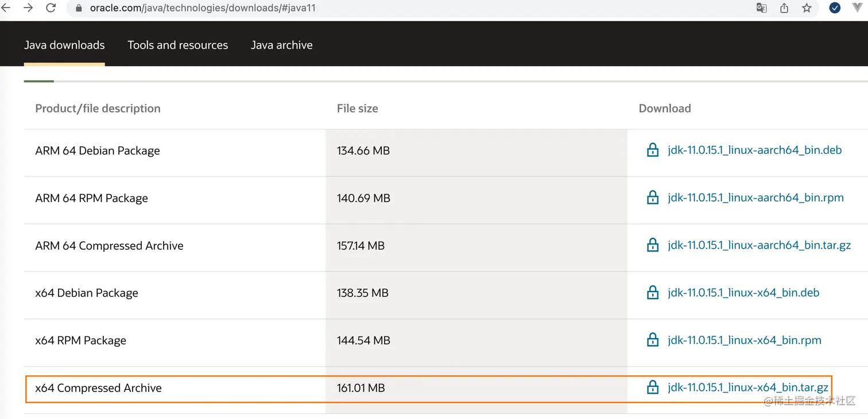This screenshot has height=419, width=868.
Task: Click lock icon beside x64 .rpm download
Action: pos(653,340)
